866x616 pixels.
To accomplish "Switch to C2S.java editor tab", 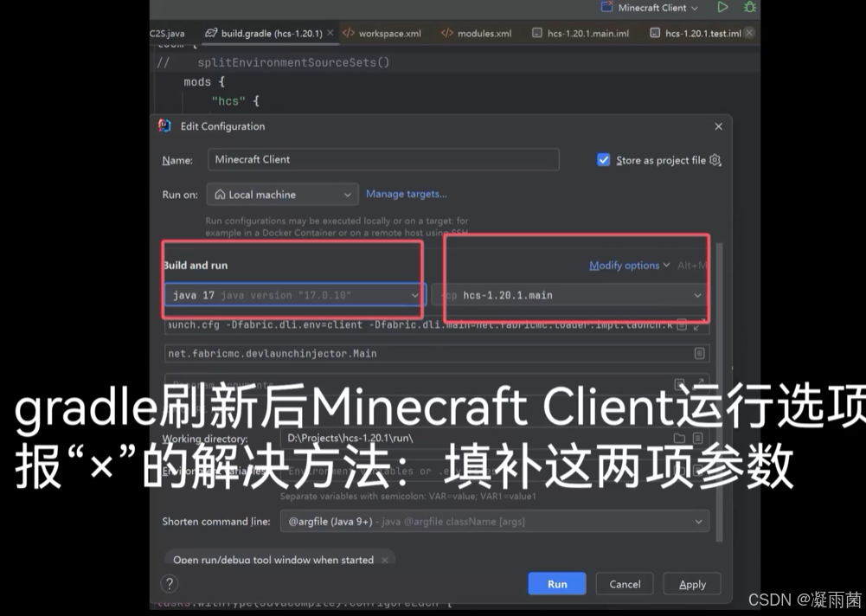I will [x=167, y=33].
